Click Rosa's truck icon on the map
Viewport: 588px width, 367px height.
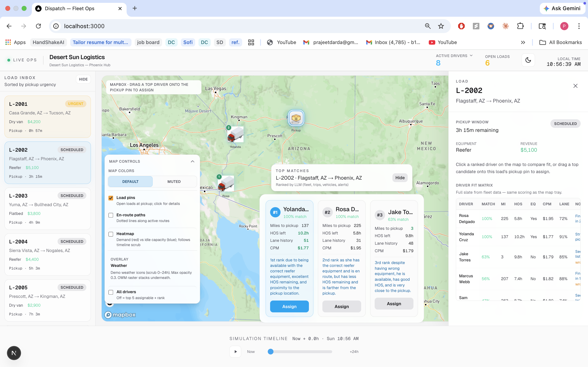226,183
